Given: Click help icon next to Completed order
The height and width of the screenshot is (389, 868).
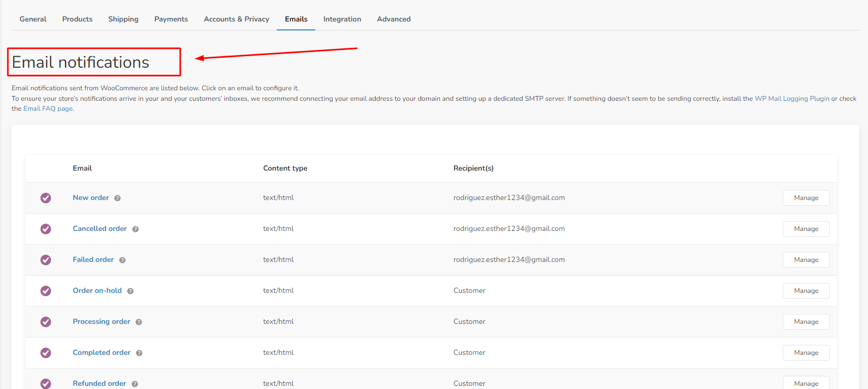Looking at the screenshot, I should [139, 353].
